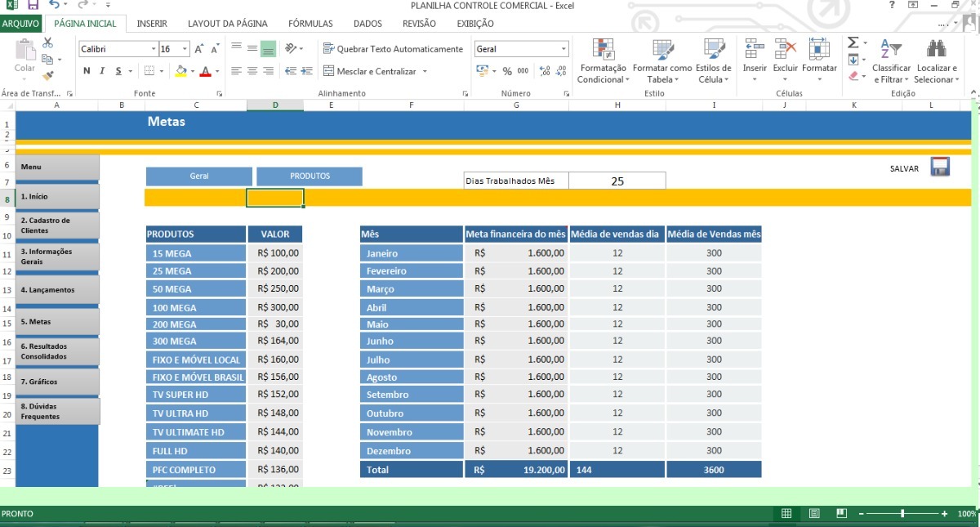The image size is (980, 527).
Task: Open the Geral number format dropdown
Action: pyautogui.click(x=563, y=49)
